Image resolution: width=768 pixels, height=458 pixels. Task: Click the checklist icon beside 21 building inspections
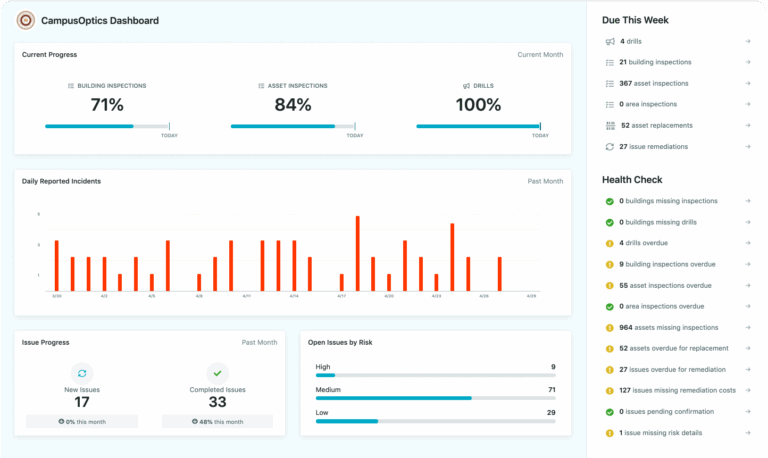tap(610, 63)
